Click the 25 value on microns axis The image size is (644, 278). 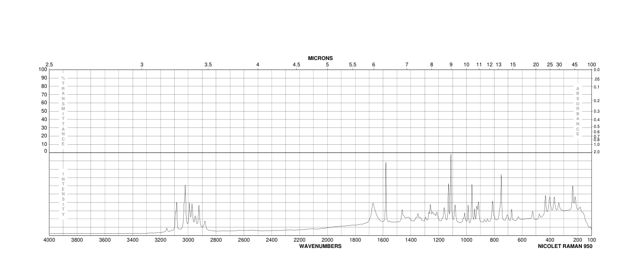click(x=550, y=64)
